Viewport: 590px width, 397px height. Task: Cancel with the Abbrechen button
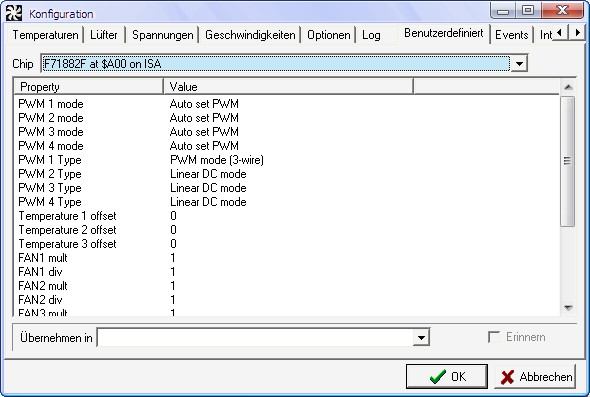click(535, 376)
